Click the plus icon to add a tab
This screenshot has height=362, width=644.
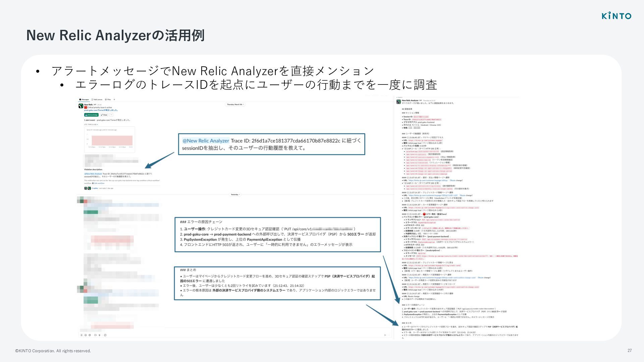[x=114, y=100]
